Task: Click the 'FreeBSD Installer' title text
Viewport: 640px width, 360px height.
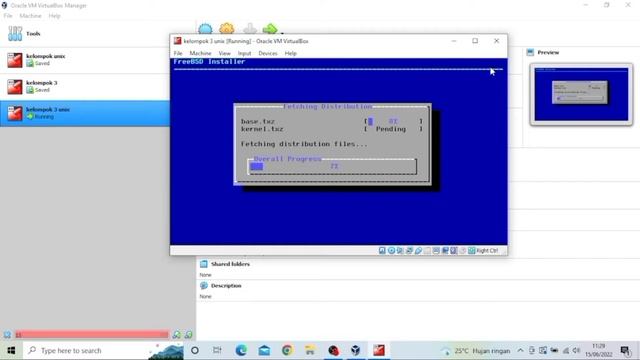Action: [209, 62]
